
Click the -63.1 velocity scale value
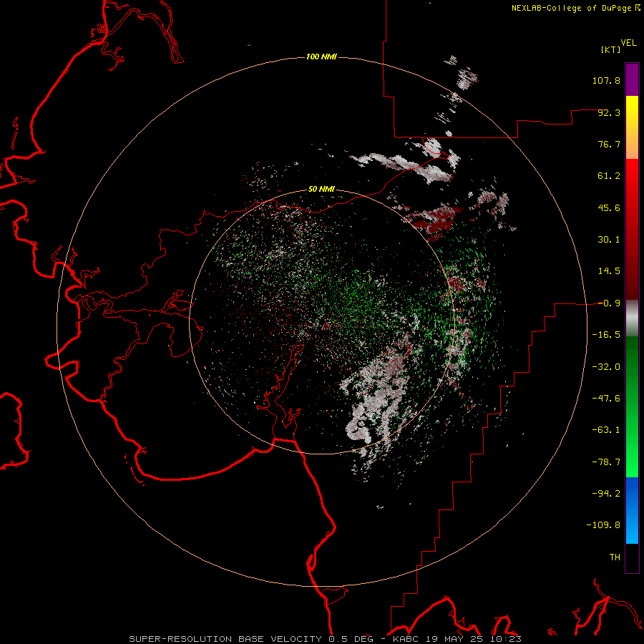(606, 430)
